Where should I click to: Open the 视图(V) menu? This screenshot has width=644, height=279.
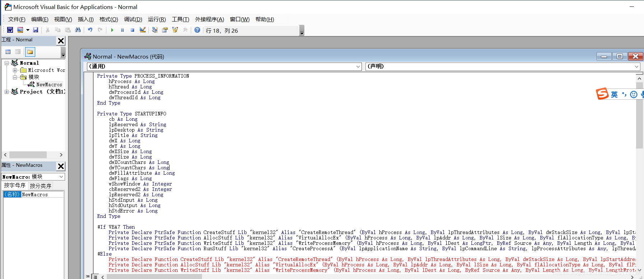coord(63,19)
